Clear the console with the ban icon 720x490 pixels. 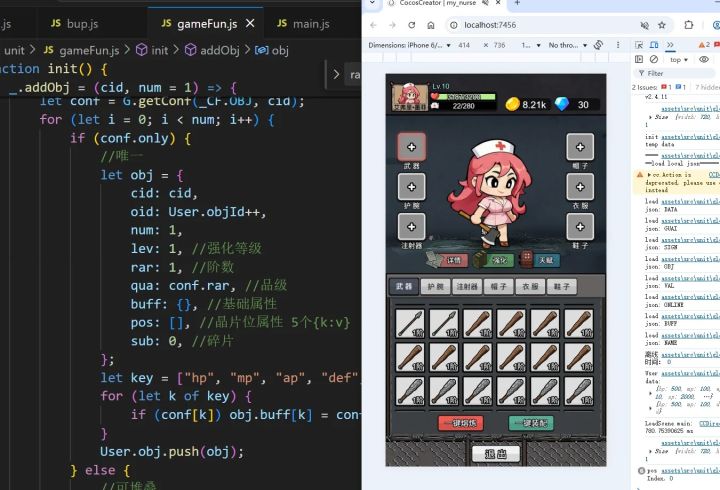pyautogui.click(x=654, y=59)
